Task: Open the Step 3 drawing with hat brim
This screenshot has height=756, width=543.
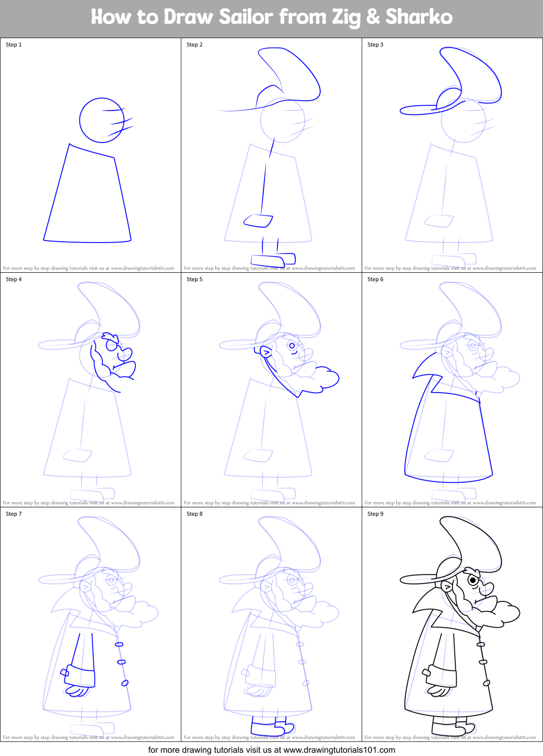Action: (x=452, y=155)
